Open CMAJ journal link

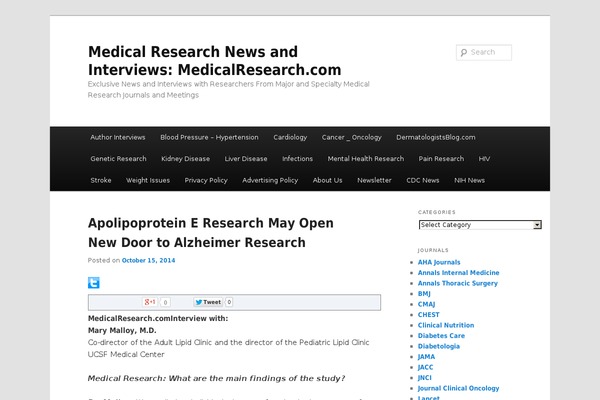click(426, 304)
